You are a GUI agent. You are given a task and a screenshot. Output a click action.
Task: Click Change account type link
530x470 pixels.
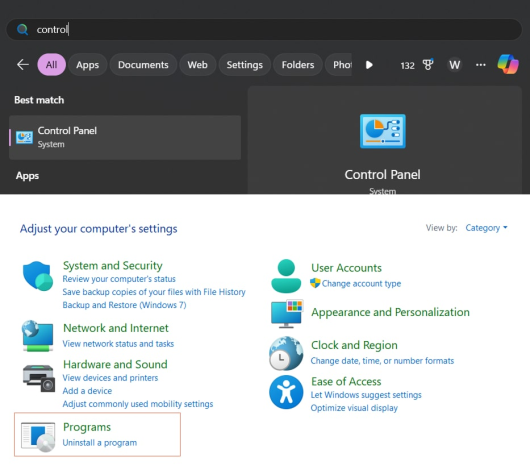[361, 283]
